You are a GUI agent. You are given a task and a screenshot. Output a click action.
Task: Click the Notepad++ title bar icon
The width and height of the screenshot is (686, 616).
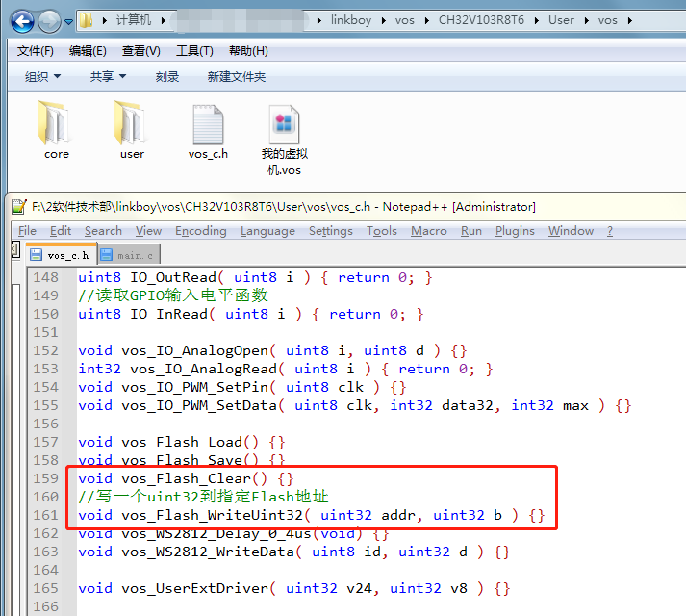(x=19, y=207)
